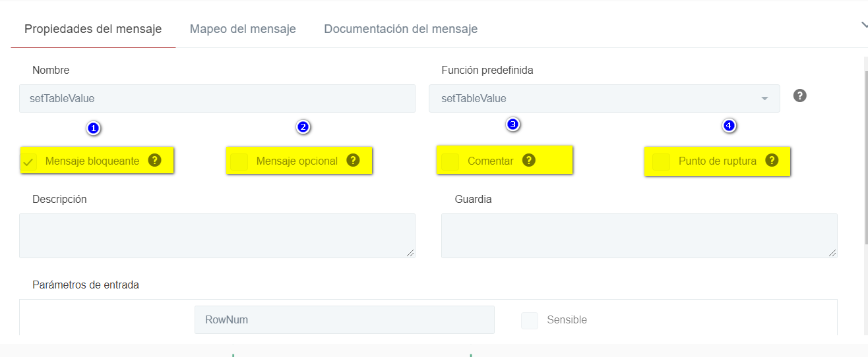Screen dimensions: 868x357
Task: Toggle the Sensible checkbox
Action: tap(530, 320)
